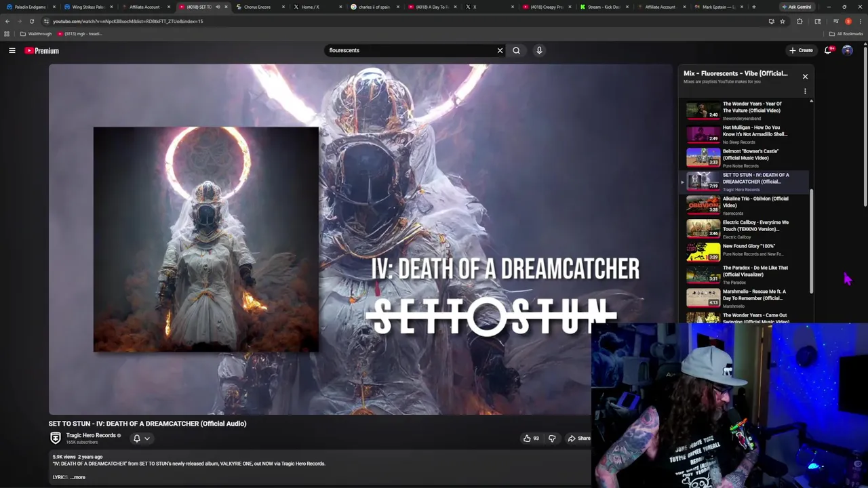Select SET TO STUN playlist entry
This screenshot has height=488, width=868.
(743, 182)
